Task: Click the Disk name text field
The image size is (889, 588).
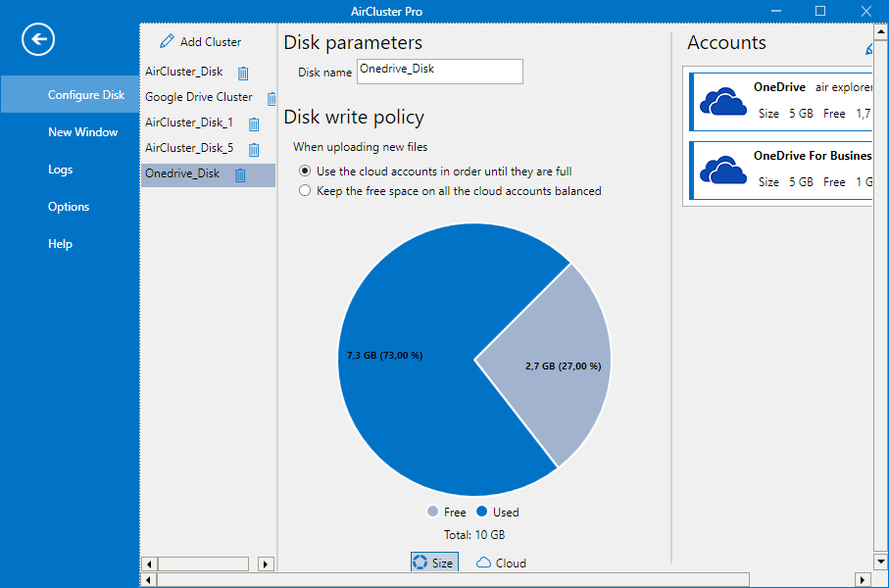Action: [440, 72]
